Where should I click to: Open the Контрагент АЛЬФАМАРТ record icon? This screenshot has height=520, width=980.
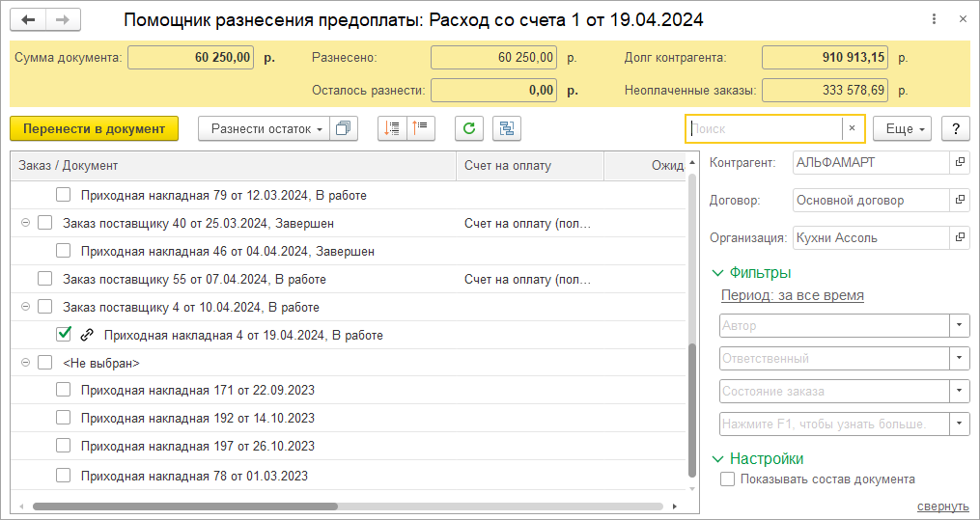[960, 163]
